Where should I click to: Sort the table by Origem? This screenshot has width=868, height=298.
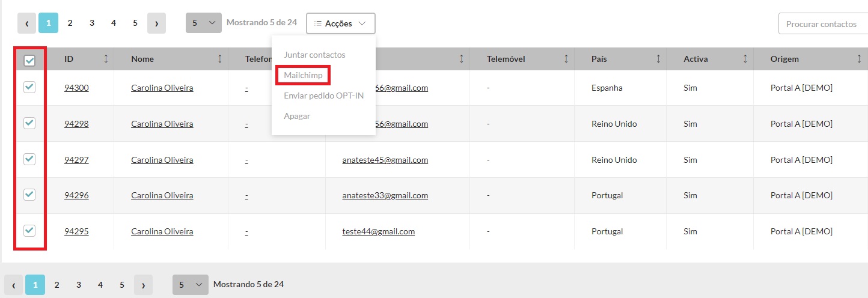859,59
